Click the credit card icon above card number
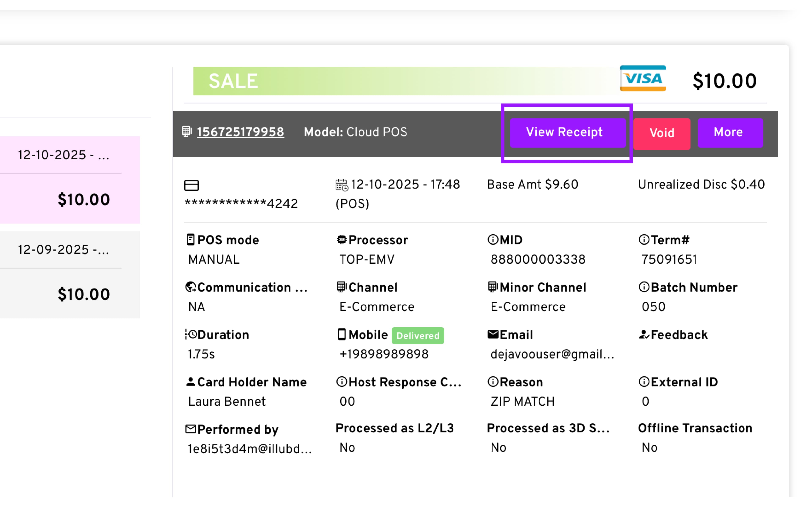This screenshot has width=812, height=507. pos(191,185)
